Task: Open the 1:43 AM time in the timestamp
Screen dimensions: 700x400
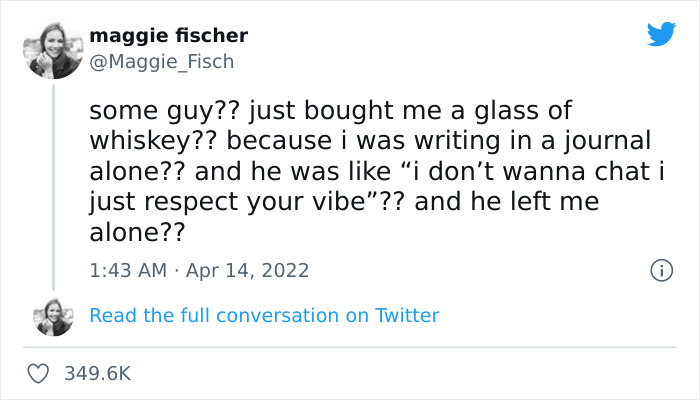Action: pyautogui.click(x=126, y=270)
